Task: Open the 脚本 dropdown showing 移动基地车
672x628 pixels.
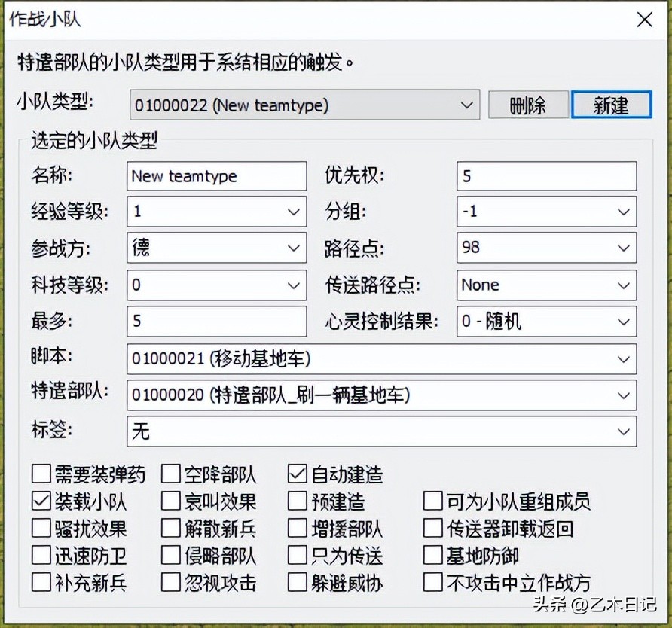Action: click(x=624, y=359)
